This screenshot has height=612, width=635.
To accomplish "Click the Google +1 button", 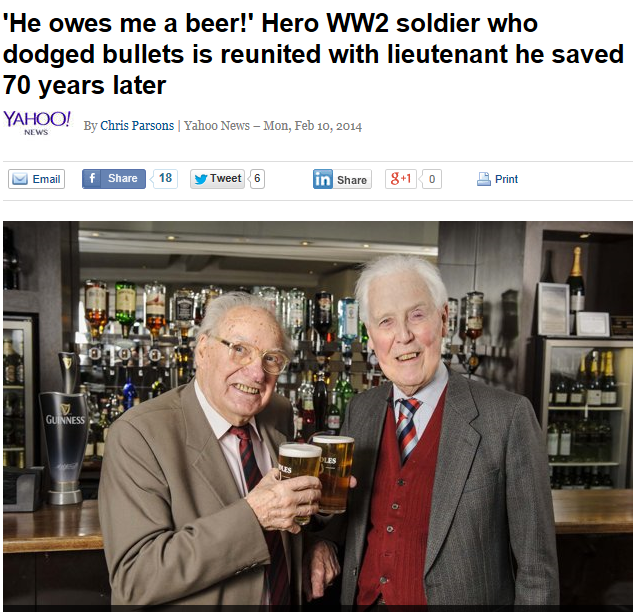I will click(x=401, y=179).
